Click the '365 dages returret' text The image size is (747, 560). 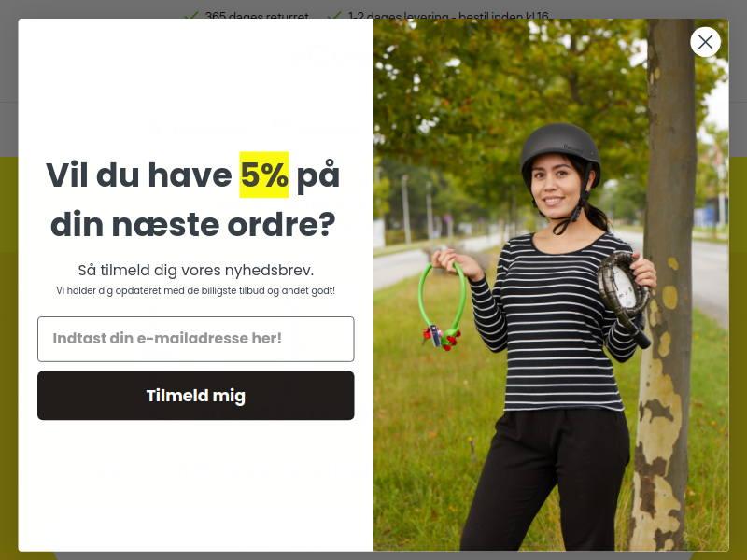tap(257, 15)
